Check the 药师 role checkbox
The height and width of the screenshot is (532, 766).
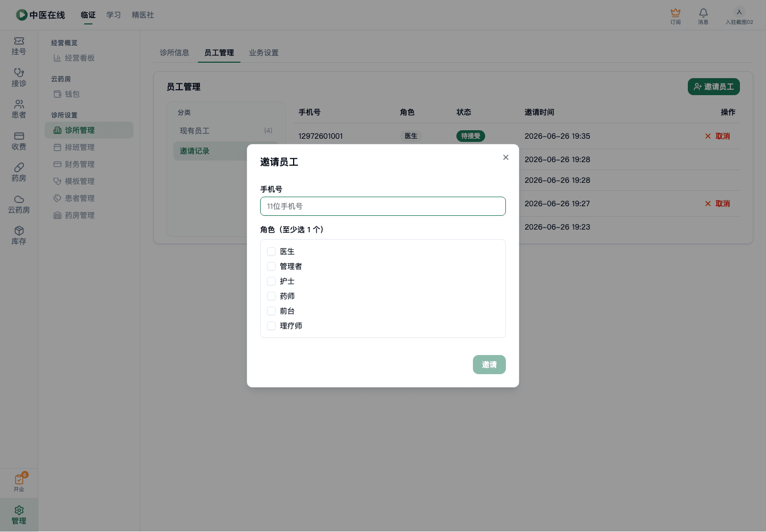(271, 296)
